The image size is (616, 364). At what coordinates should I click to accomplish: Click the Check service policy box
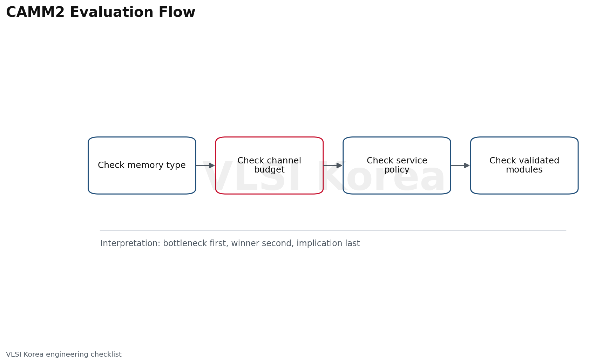pos(397,166)
